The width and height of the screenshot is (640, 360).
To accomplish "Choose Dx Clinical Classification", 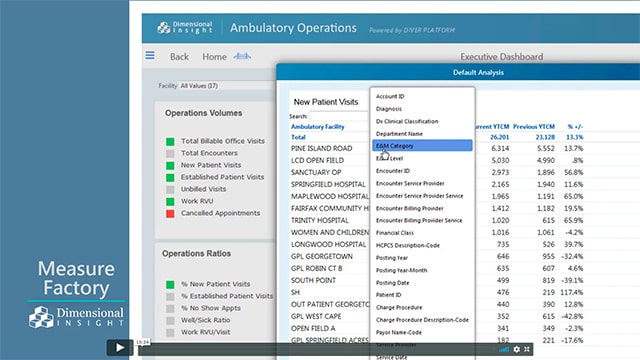I will [x=407, y=121].
